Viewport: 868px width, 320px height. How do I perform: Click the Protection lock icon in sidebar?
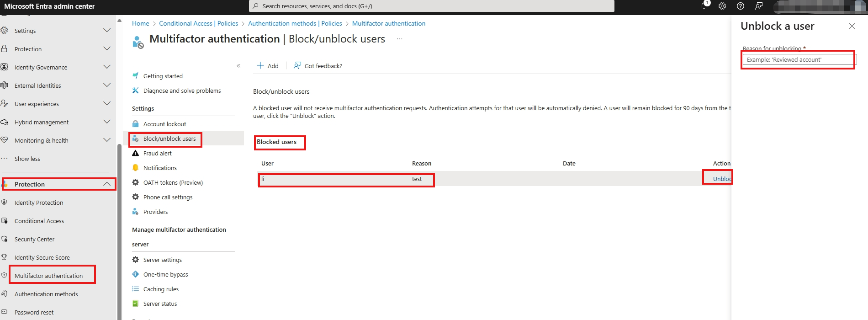pos(4,48)
